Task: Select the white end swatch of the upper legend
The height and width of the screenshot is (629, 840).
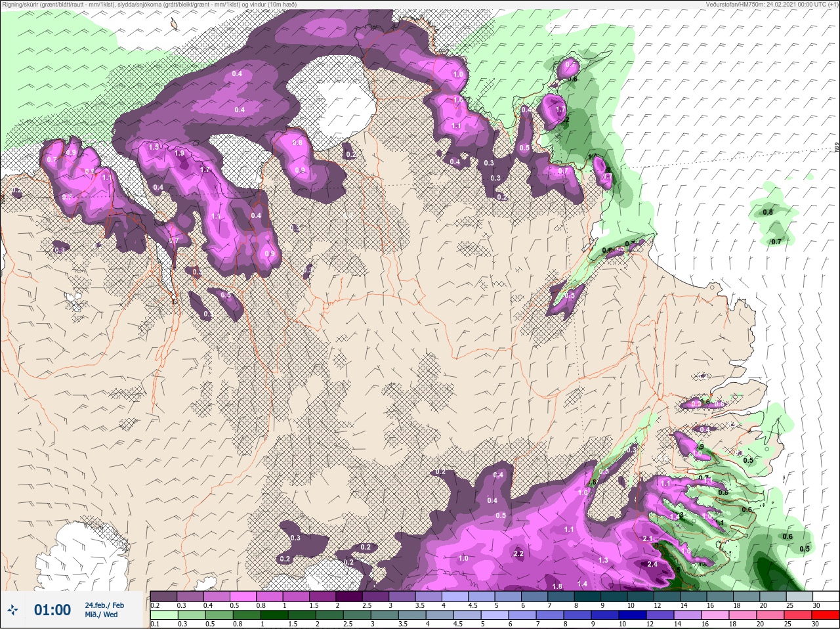Action: 826,596
